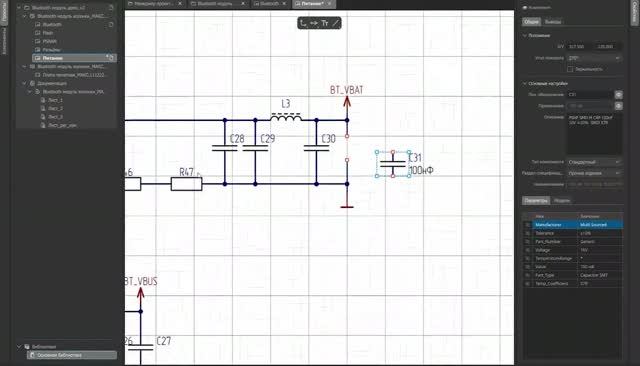Select the line drawing tool in canvas toolbar
640x366 pixels.
(336, 23)
